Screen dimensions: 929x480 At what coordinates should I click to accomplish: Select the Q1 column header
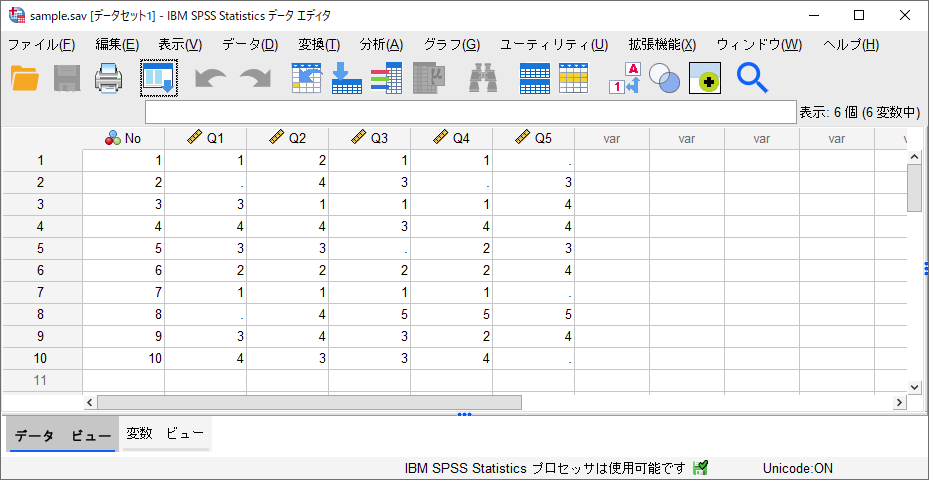click(x=206, y=139)
